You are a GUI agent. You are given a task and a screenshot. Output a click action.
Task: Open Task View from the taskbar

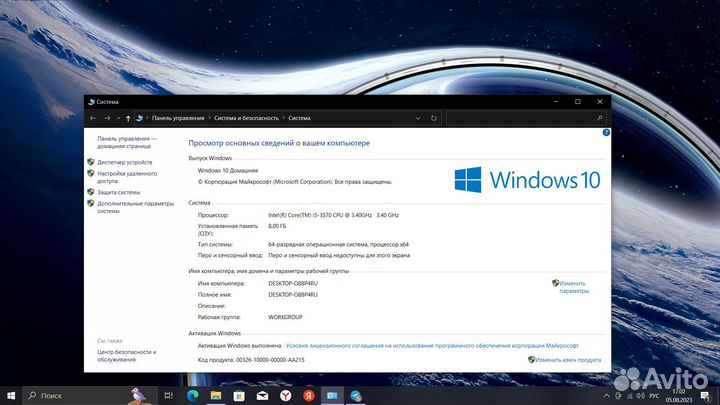click(169, 395)
